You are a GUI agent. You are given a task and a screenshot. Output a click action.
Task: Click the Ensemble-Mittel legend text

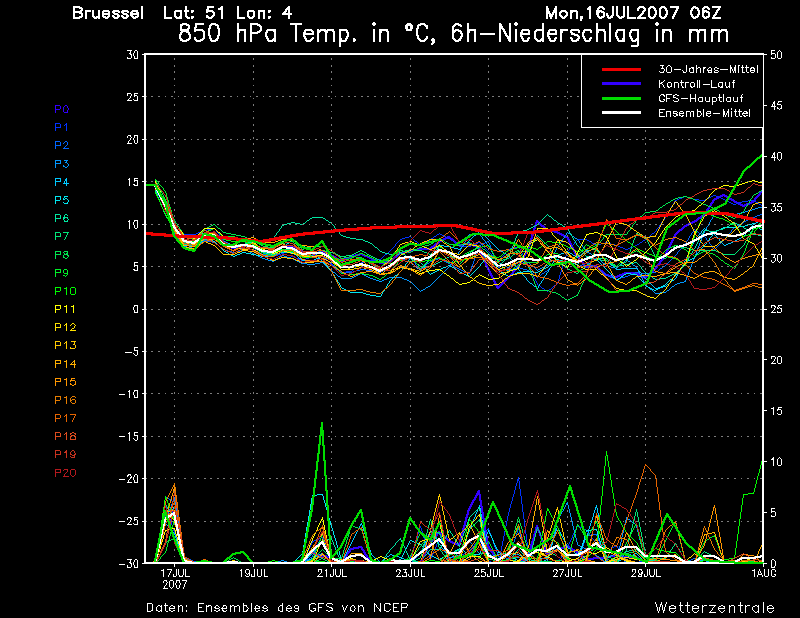[x=704, y=113]
